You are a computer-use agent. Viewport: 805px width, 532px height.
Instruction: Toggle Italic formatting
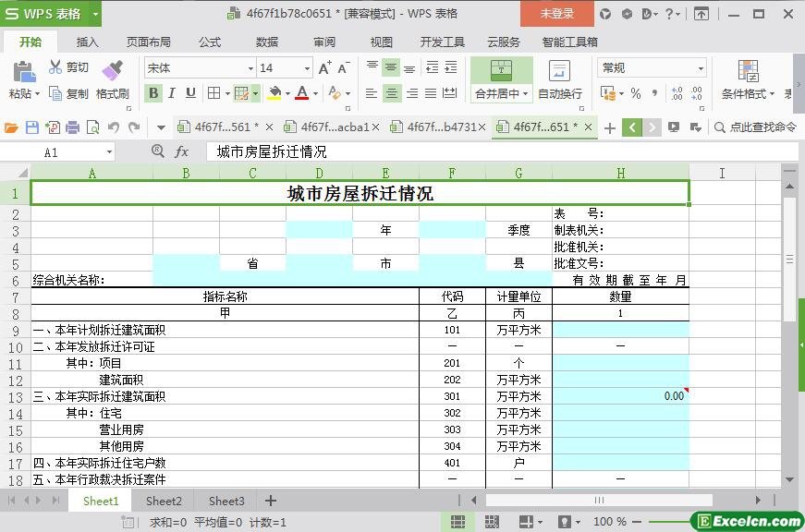172,93
